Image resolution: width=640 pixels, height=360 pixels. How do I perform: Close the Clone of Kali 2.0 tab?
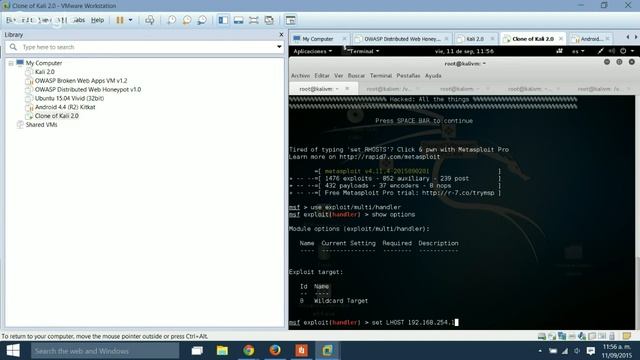(560, 39)
